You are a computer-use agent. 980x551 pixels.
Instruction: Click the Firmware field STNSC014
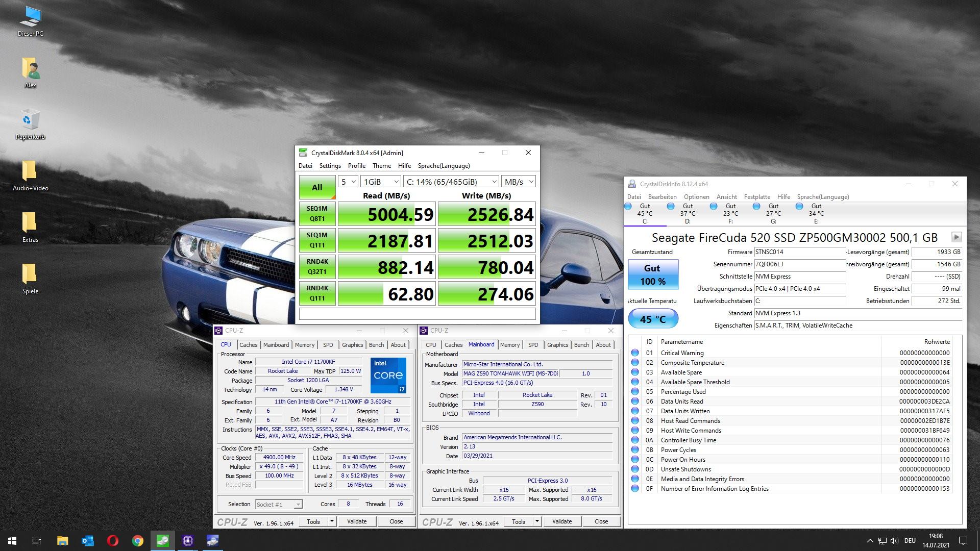(800, 252)
